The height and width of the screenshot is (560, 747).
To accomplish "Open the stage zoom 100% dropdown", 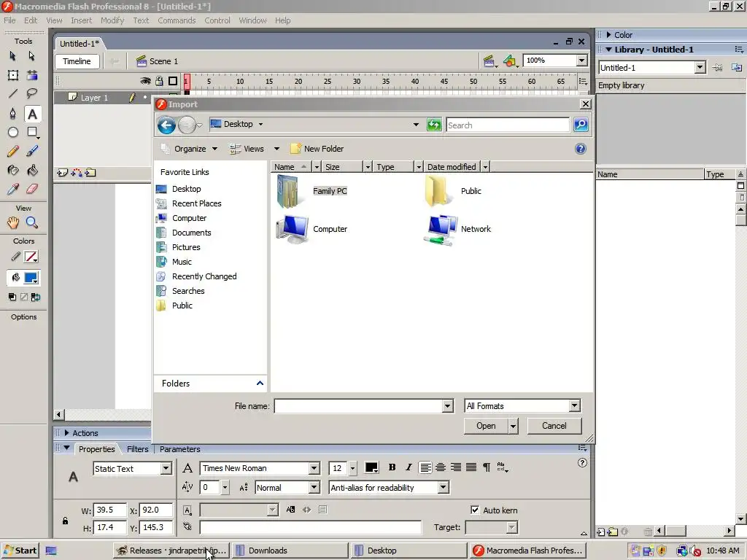I will pos(581,61).
